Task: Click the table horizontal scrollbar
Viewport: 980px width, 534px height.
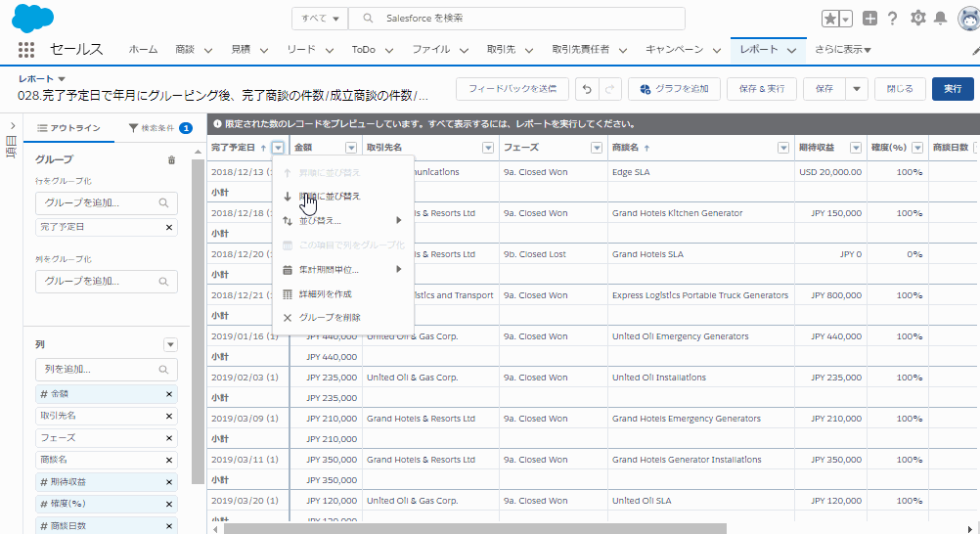Action: pyautogui.click(x=475, y=529)
